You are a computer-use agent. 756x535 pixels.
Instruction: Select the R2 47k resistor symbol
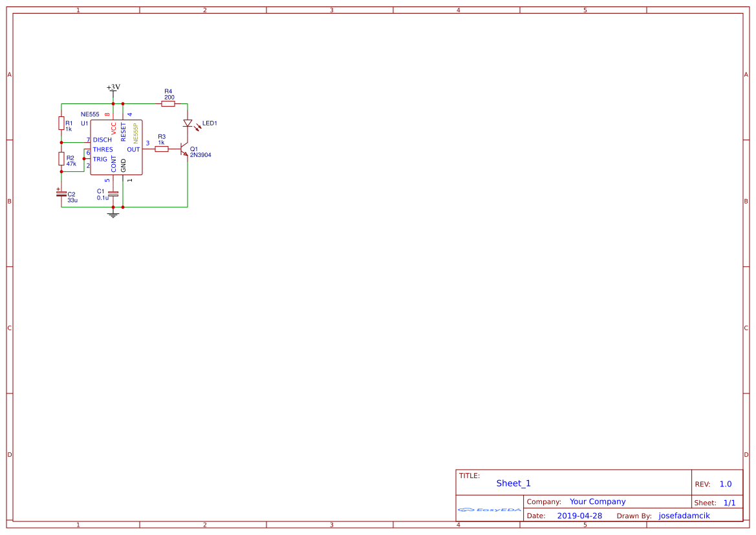pyautogui.click(x=61, y=158)
